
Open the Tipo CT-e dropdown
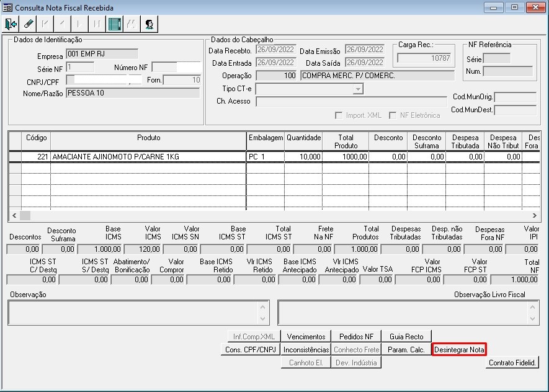pos(357,89)
